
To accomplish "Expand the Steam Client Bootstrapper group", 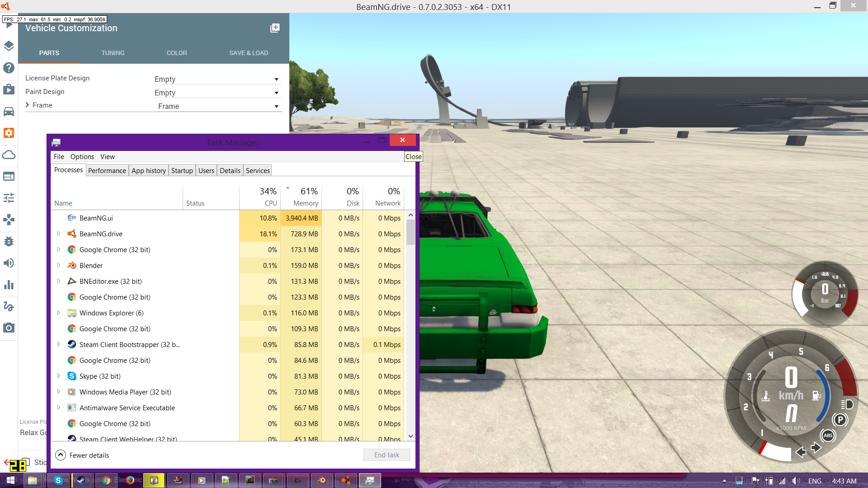I will [x=59, y=344].
